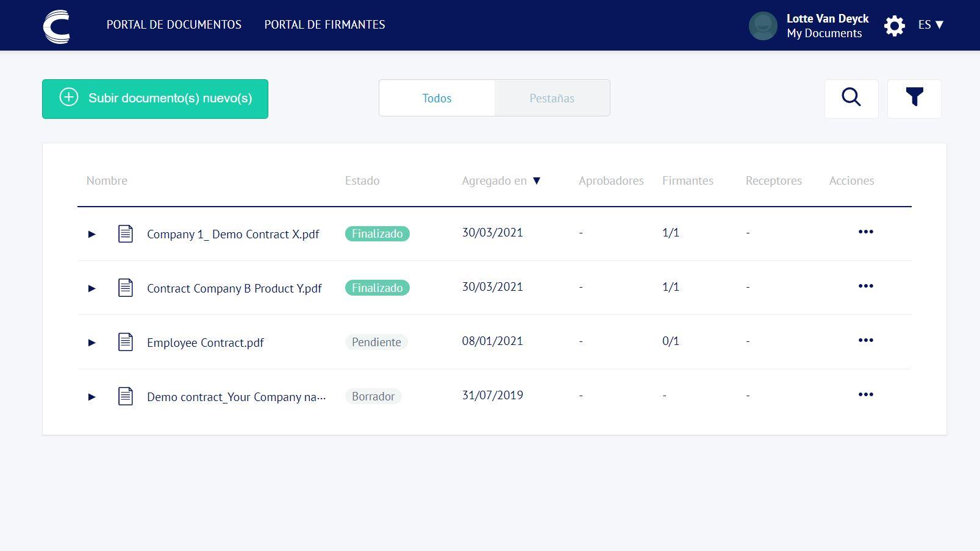Viewport: 980px width, 551px height.
Task: Expand the Company 1_ Demo Contract X.pdf row
Action: [91, 234]
